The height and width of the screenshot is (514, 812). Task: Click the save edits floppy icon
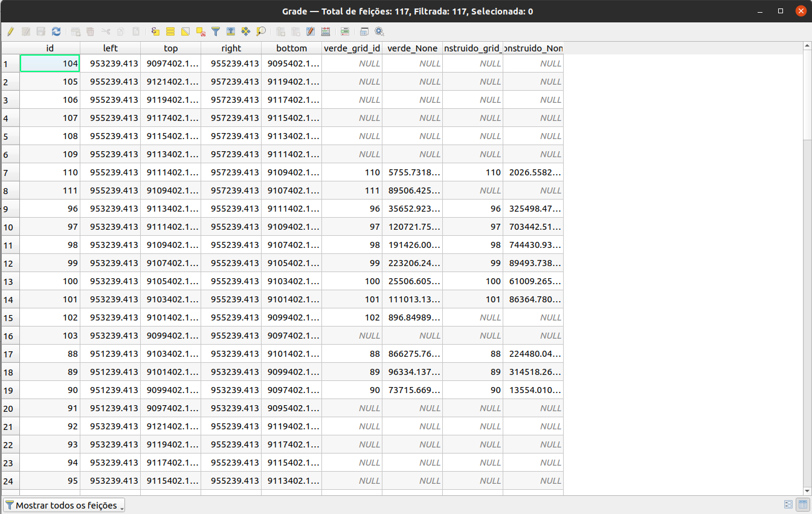[41, 31]
